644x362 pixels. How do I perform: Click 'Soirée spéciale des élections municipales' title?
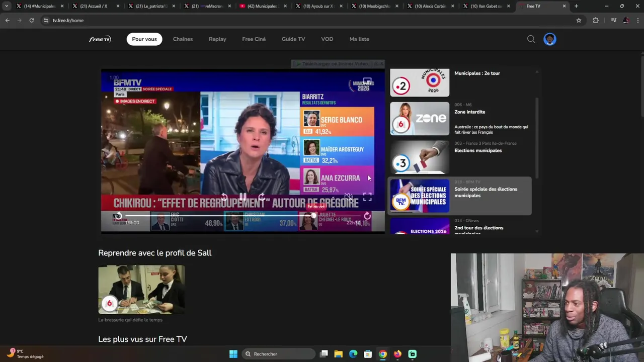486,193
